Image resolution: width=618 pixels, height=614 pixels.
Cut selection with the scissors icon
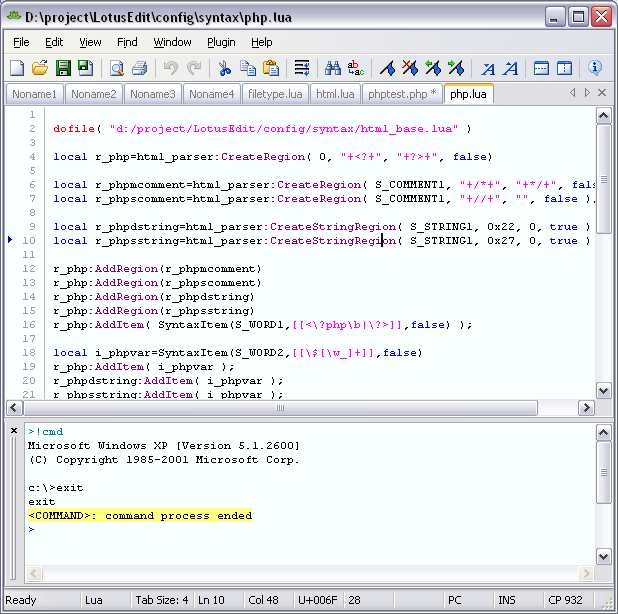[225, 68]
